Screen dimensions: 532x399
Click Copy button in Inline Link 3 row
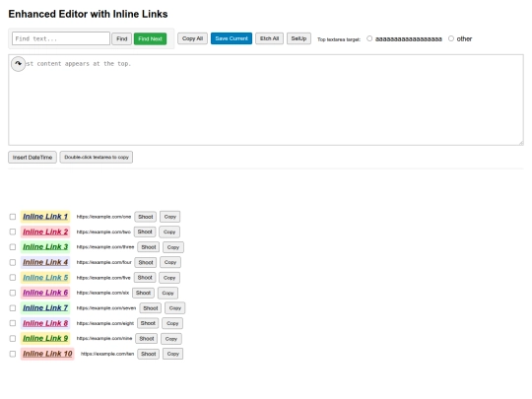[173, 247]
